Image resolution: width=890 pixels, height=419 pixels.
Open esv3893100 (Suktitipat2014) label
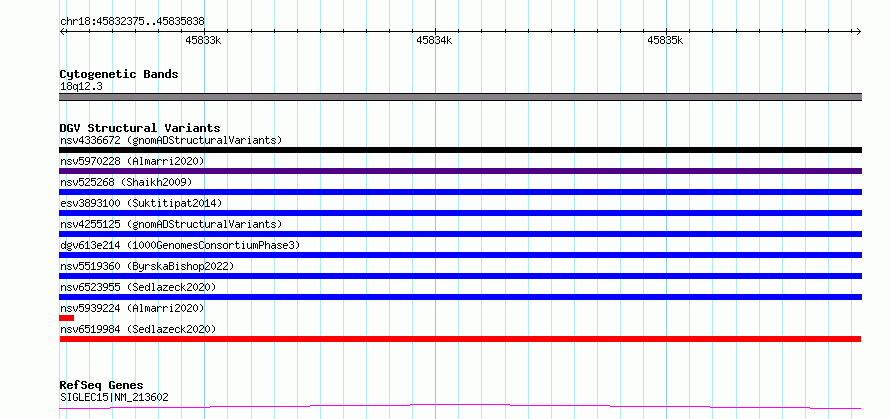tap(141, 203)
